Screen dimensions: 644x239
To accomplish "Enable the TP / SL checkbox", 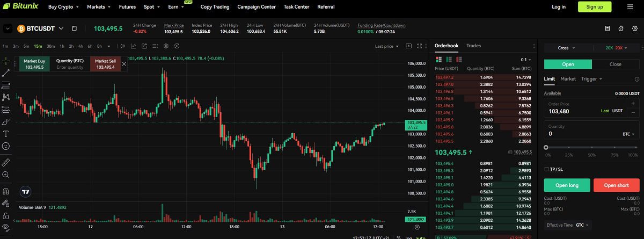I will pyautogui.click(x=546, y=169).
